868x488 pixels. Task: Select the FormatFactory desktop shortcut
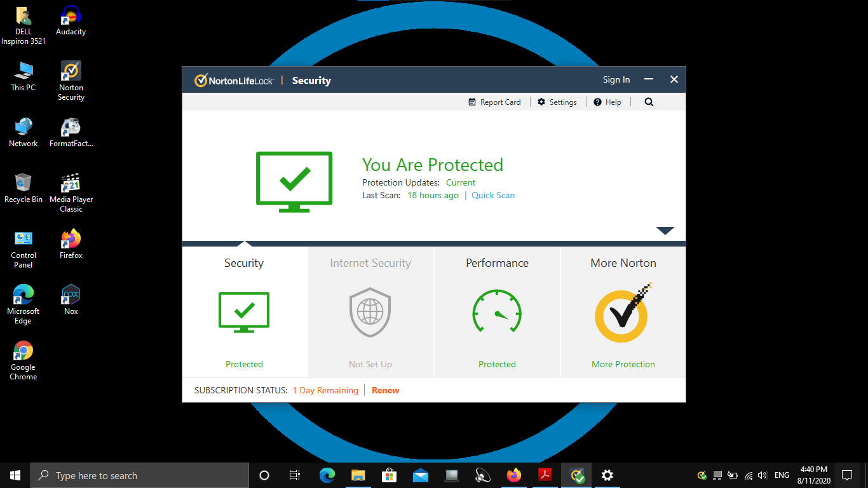71,133
